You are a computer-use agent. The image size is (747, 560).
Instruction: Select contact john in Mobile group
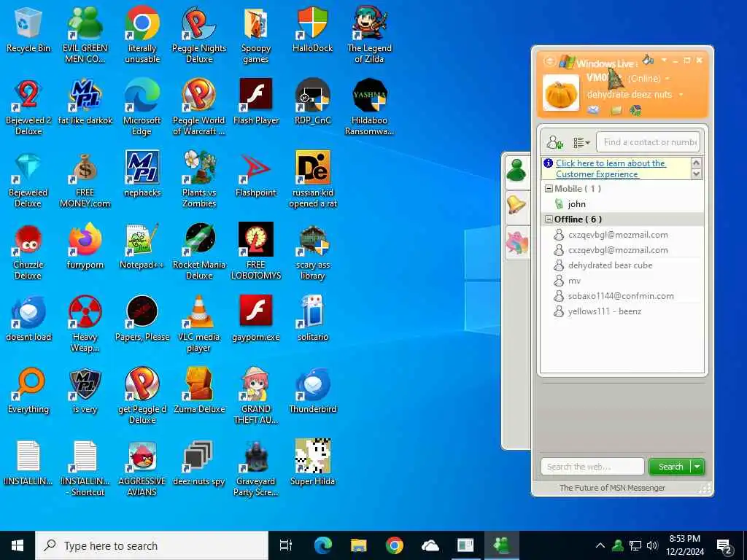tap(576, 204)
